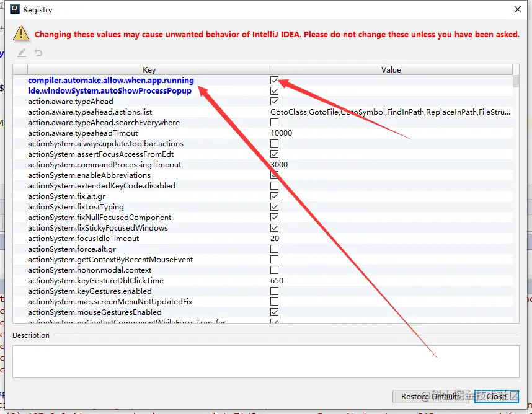Toggle the actionSystem.assertFocusAccessFromEdt checkbox

(x=274, y=154)
